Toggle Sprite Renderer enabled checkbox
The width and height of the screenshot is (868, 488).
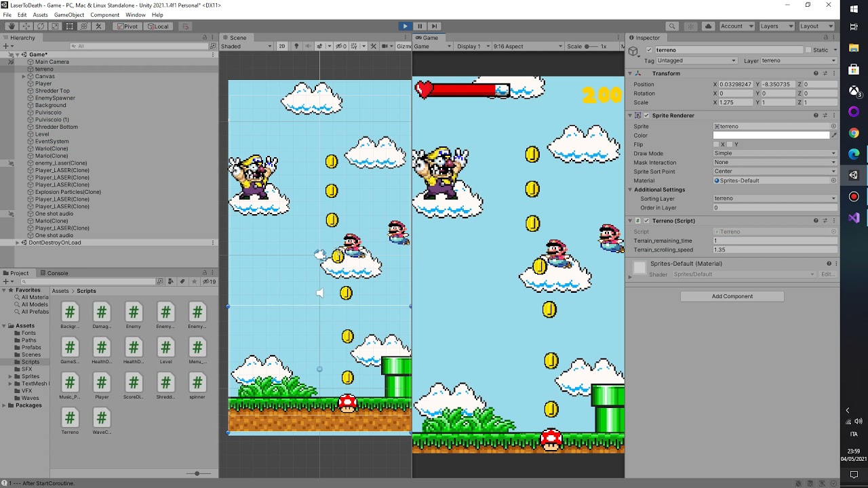[x=646, y=115]
